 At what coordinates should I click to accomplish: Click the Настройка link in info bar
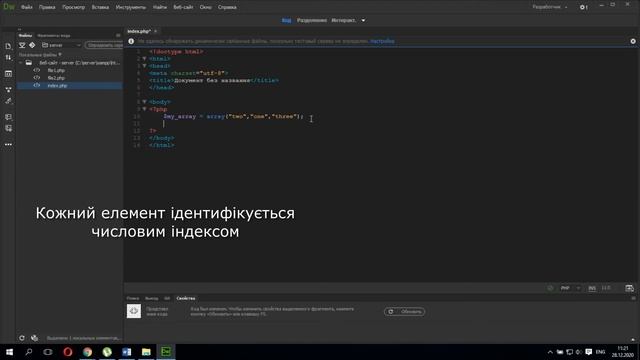(382, 41)
